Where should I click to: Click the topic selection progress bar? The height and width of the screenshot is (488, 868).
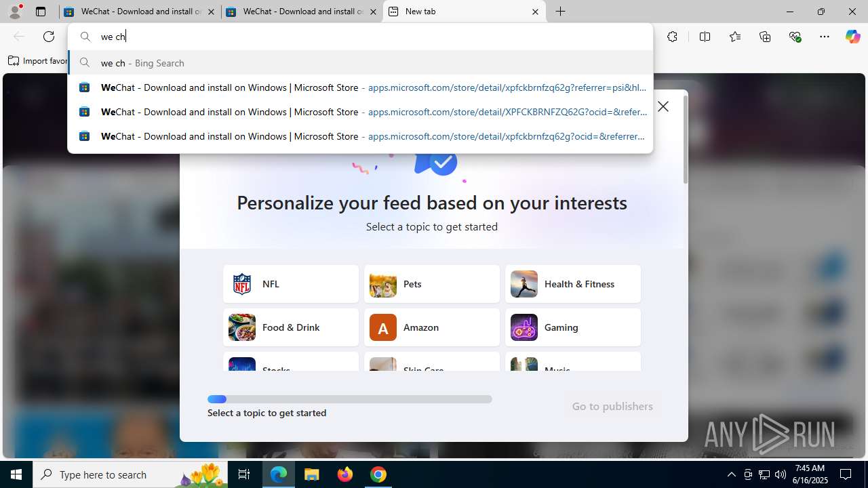(350, 399)
